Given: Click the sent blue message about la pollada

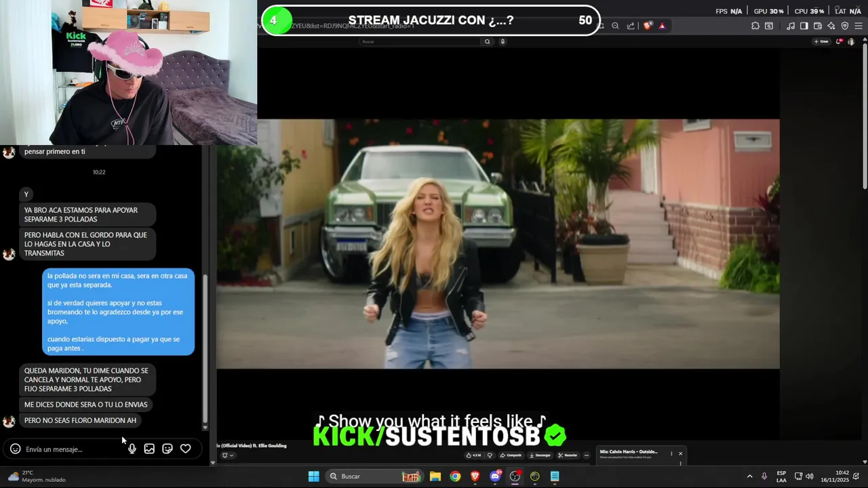Looking at the screenshot, I should click(x=118, y=312).
